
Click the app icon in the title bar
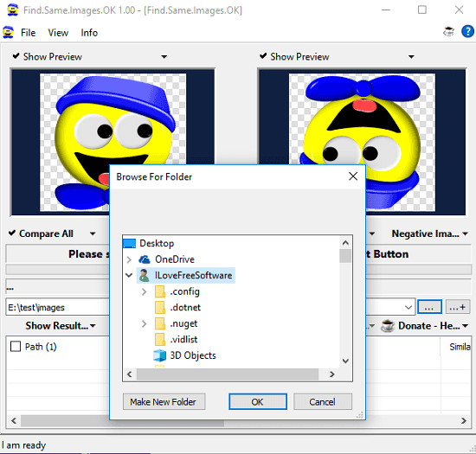(12, 10)
